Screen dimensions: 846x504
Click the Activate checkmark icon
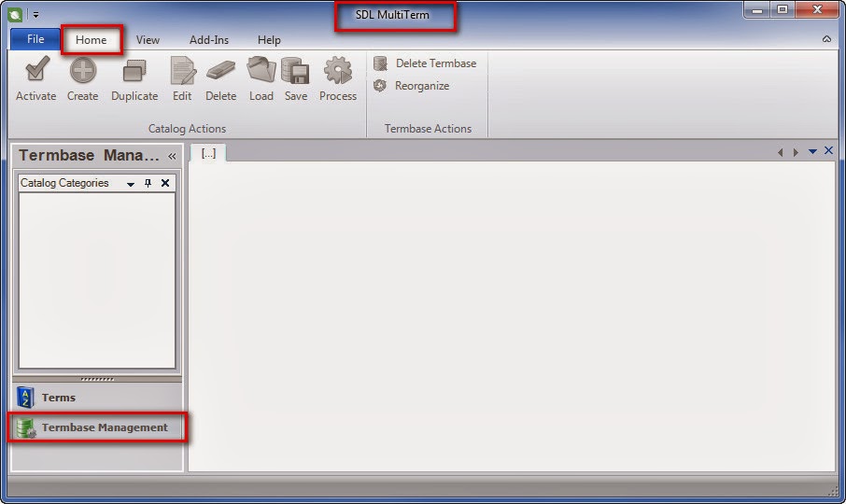36,70
